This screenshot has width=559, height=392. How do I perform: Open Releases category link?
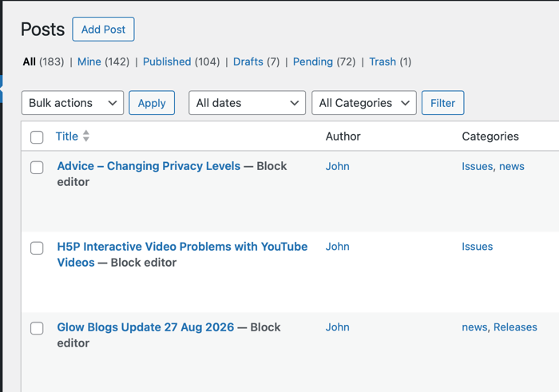click(515, 327)
